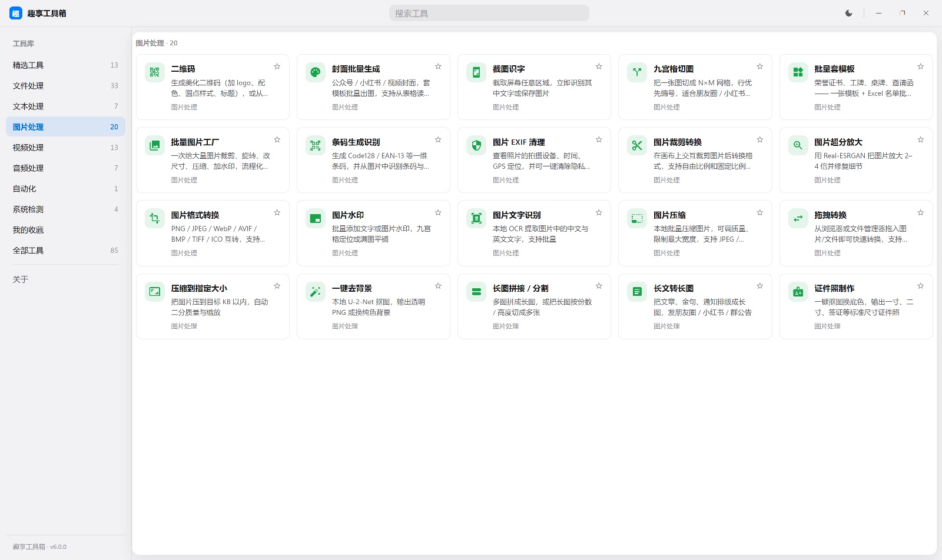Click the 趣享工具箱 app logo
The image size is (942, 560).
point(16,13)
